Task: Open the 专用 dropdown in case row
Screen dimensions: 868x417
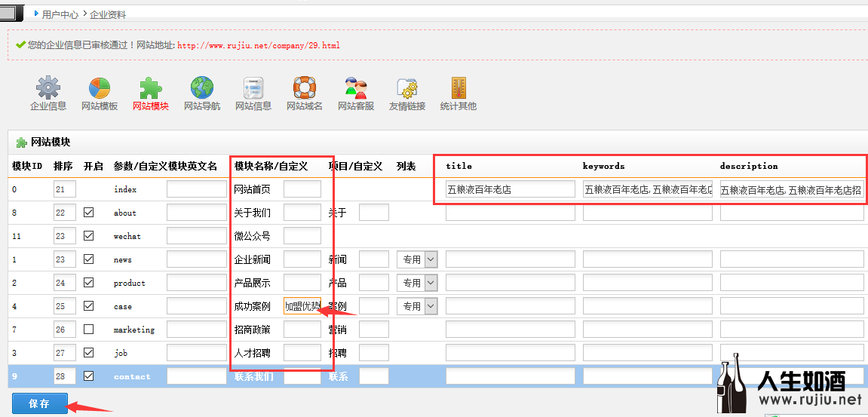Action: point(417,305)
